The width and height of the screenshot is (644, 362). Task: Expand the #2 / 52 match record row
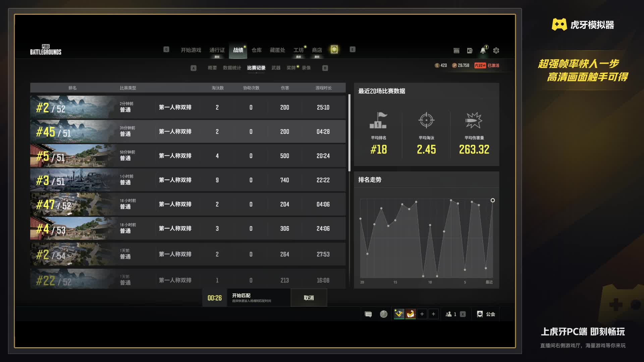(188, 107)
